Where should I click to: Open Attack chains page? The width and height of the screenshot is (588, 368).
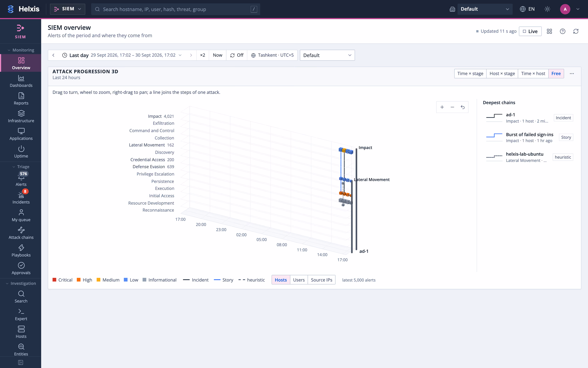pyautogui.click(x=21, y=233)
